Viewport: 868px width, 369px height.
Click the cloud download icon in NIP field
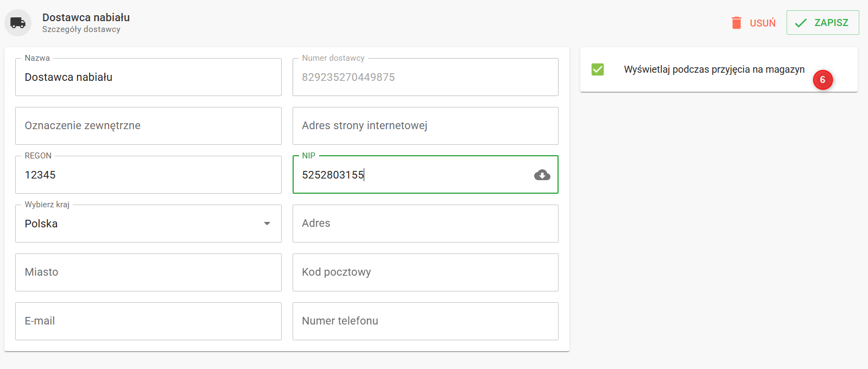coord(542,175)
